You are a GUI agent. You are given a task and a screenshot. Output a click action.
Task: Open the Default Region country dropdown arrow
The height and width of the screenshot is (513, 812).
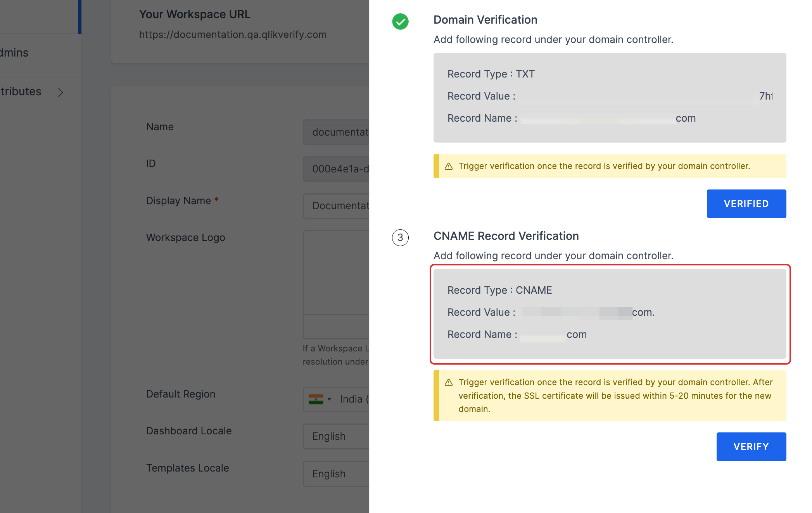329,399
